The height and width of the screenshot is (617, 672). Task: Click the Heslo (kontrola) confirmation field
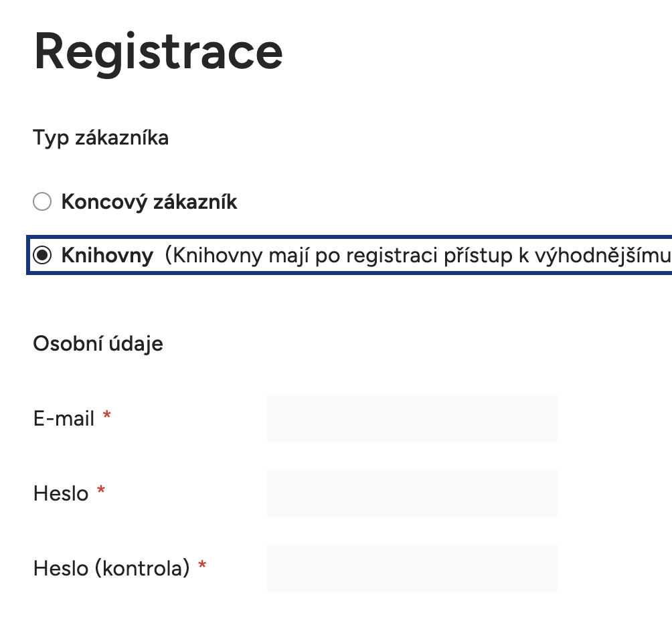(x=412, y=567)
